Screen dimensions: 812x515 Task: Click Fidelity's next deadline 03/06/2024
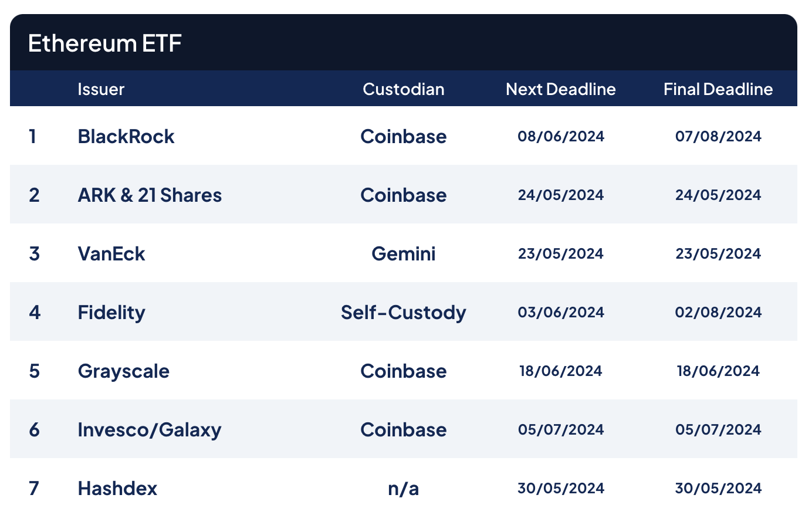pos(560,313)
